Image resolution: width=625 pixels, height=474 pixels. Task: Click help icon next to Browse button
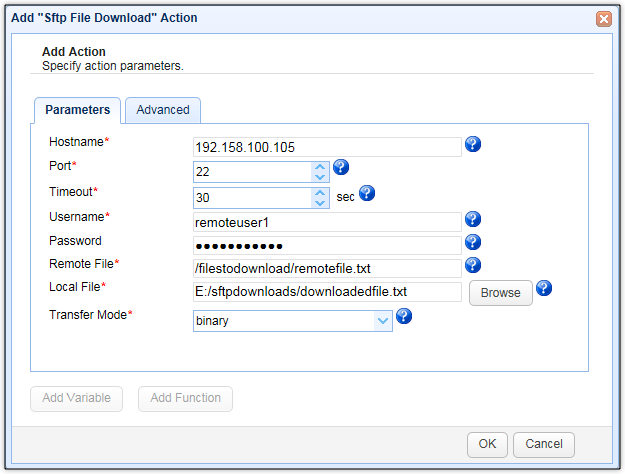(x=544, y=289)
